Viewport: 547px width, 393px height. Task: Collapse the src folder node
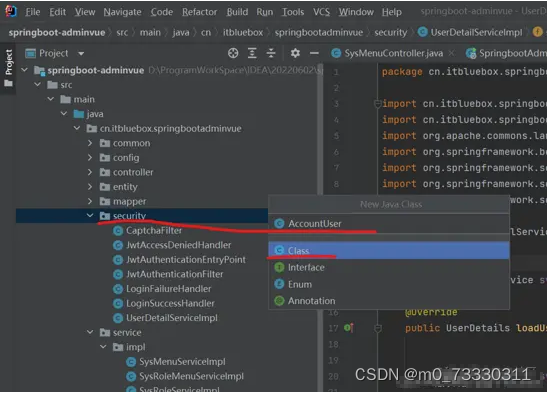coord(38,84)
